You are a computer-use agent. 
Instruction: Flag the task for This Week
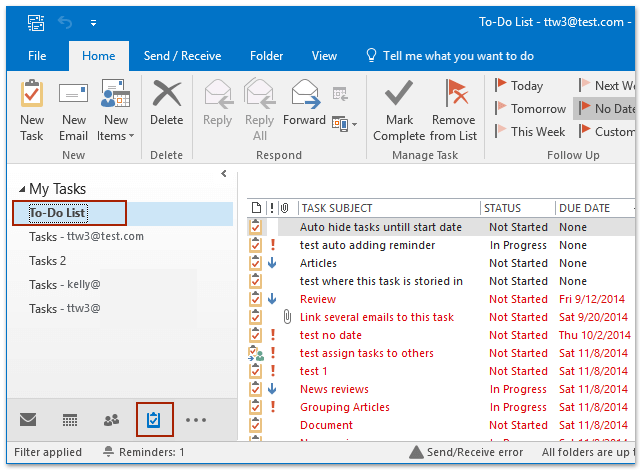pyautogui.click(x=530, y=131)
